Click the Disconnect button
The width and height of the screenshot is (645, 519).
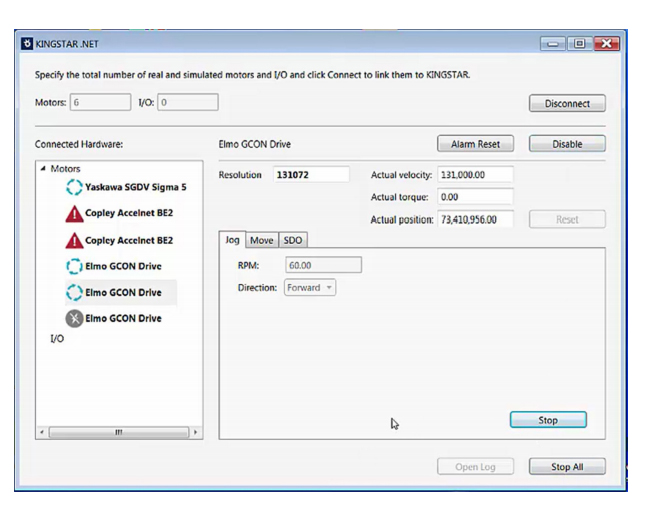[567, 103]
